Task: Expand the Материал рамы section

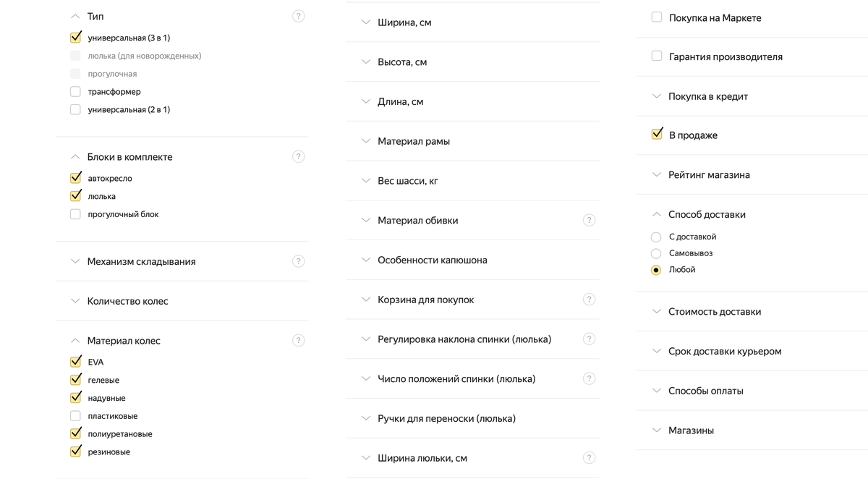Action: tap(472, 141)
